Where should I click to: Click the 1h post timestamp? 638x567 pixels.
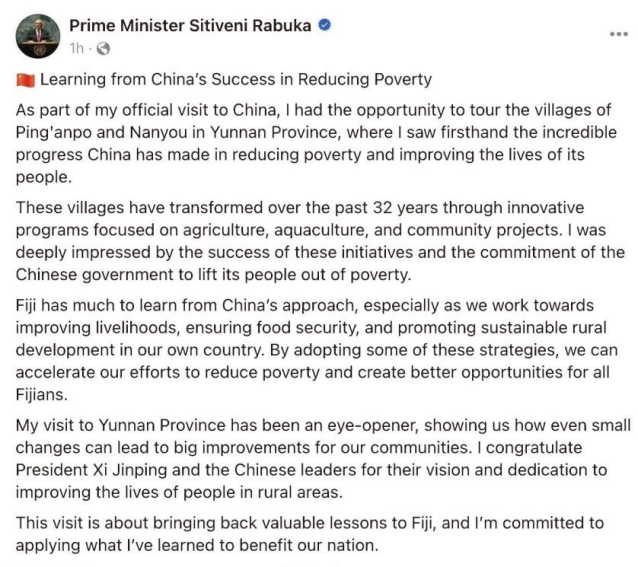point(76,48)
